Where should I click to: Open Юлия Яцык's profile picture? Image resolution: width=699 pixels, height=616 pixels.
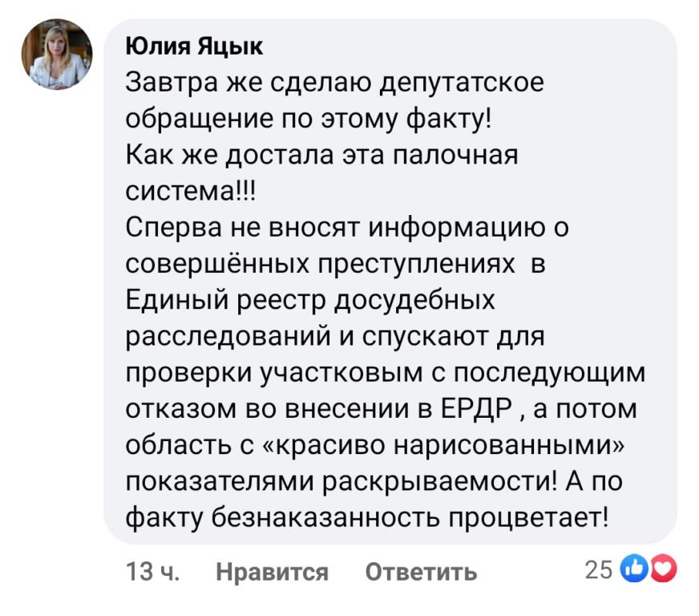56,55
